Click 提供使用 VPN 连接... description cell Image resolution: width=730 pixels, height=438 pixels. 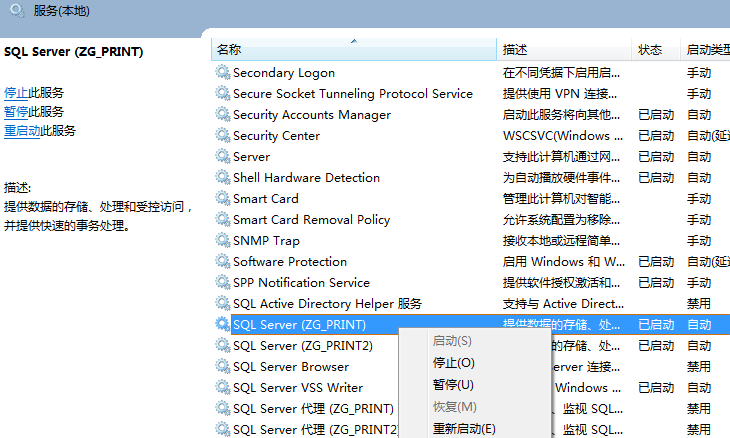pyautogui.click(x=560, y=94)
